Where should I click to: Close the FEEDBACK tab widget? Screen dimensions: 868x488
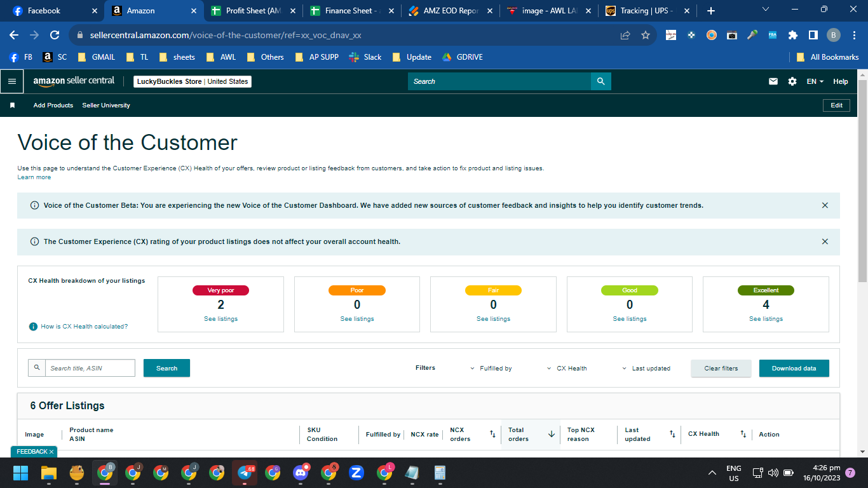pos(51,452)
